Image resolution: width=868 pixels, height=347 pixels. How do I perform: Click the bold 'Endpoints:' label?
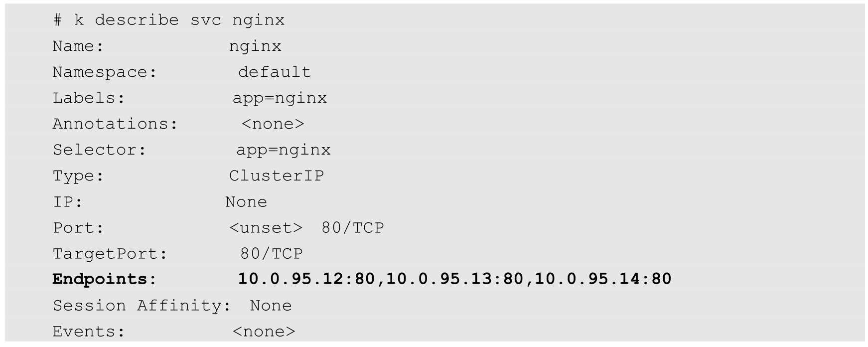(104, 279)
